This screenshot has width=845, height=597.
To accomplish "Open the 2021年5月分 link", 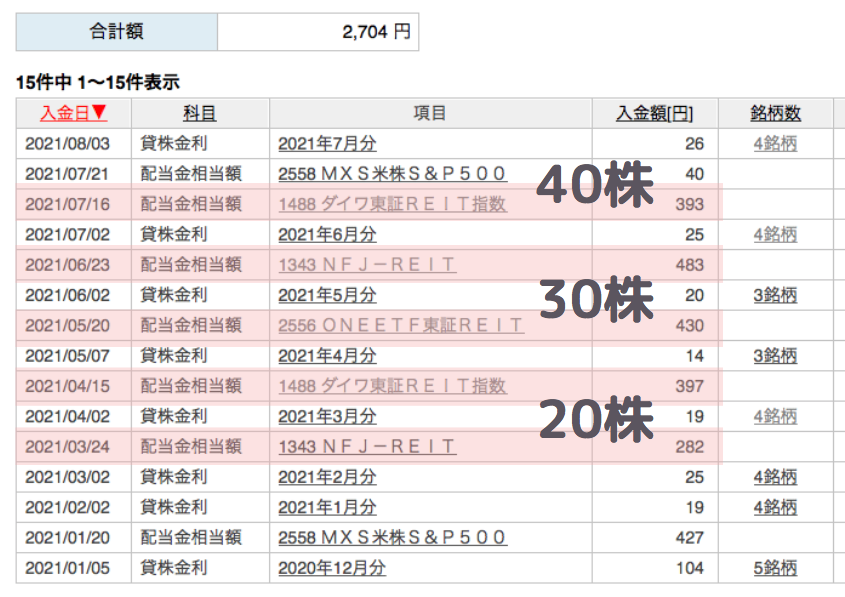I will pyautogui.click(x=327, y=295).
